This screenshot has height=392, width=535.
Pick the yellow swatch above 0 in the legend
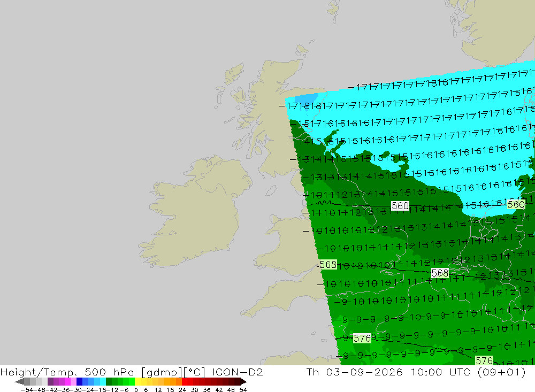[138, 381]
